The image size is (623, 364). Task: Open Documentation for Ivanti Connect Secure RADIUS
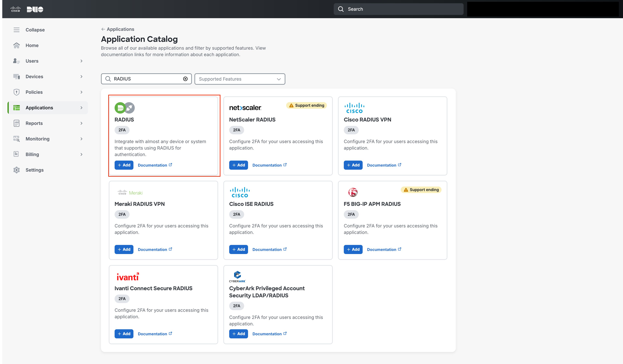(155, 334)
